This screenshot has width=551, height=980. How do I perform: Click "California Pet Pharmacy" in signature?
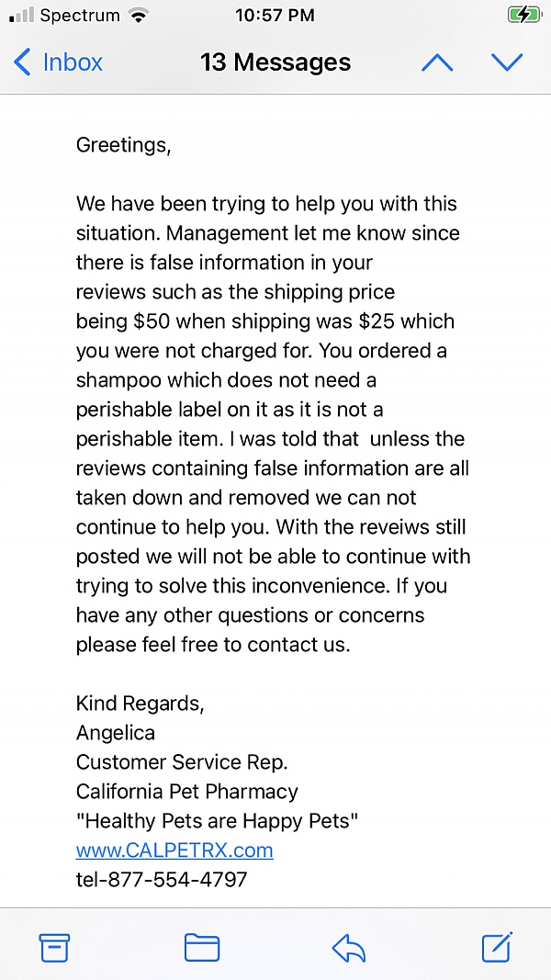(187, 792)
